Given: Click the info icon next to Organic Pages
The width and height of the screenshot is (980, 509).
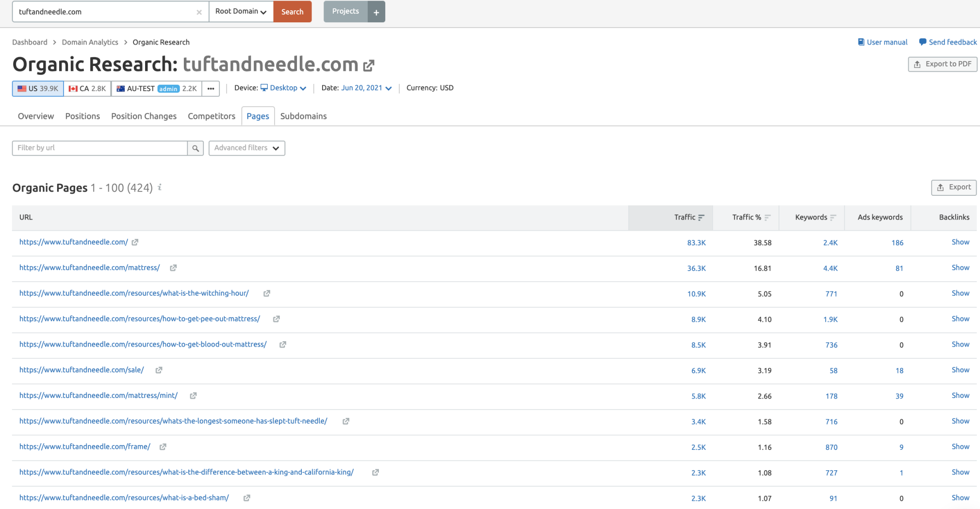Looking at the screenshot, I should (x=160, y=188).
